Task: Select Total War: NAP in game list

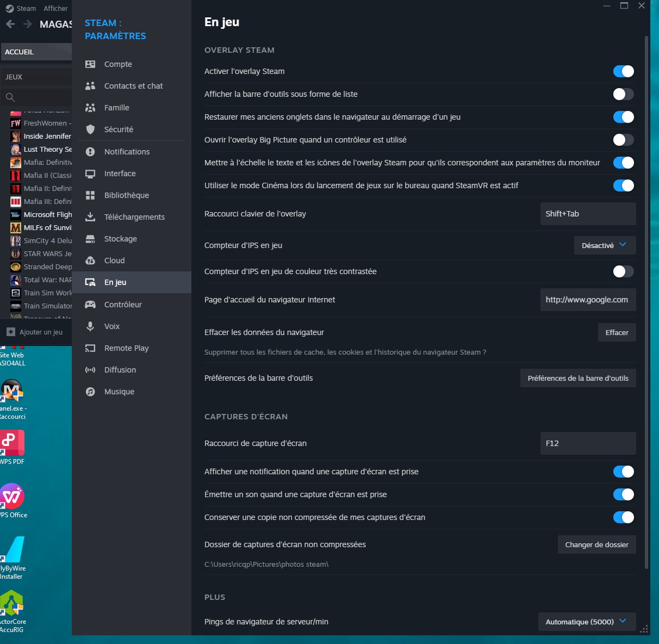Action: point(41,280)
